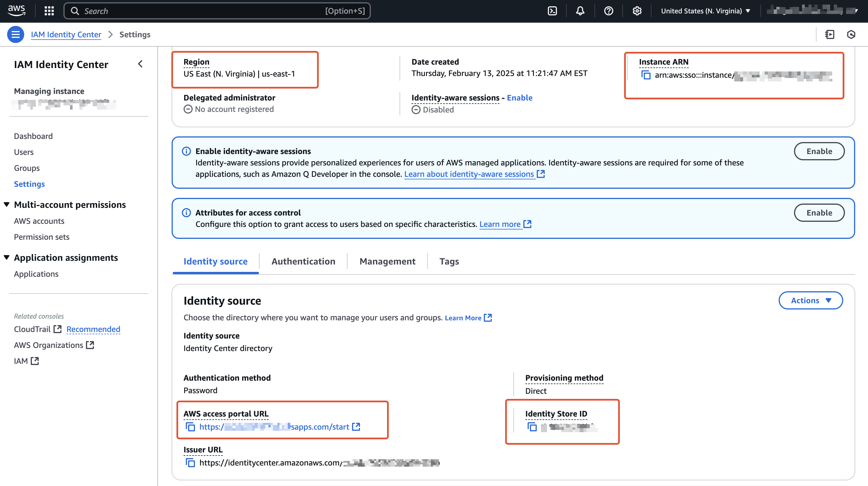Open the help question mark menu
868x486 pixels.
coord(608,11)
